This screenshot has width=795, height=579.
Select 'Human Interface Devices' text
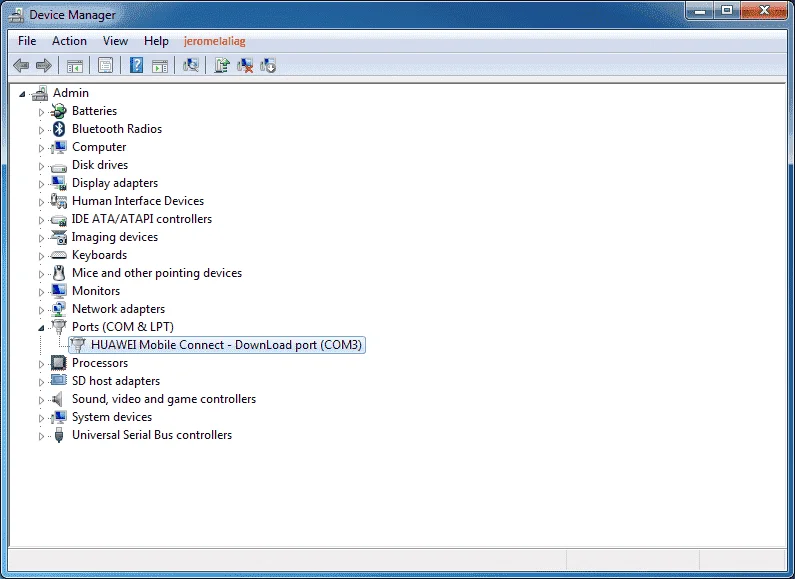click(x=138, y=201)
